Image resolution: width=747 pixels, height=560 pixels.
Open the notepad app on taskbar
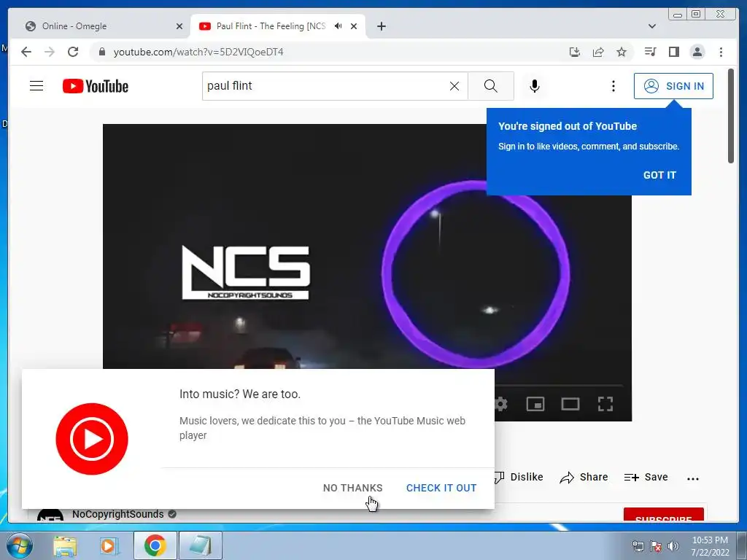tap(201, 545)
